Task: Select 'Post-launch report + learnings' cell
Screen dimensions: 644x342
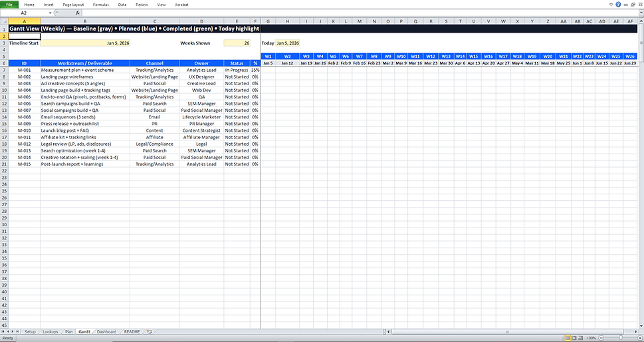Action: pyautogui.click(x=85, y=164)
